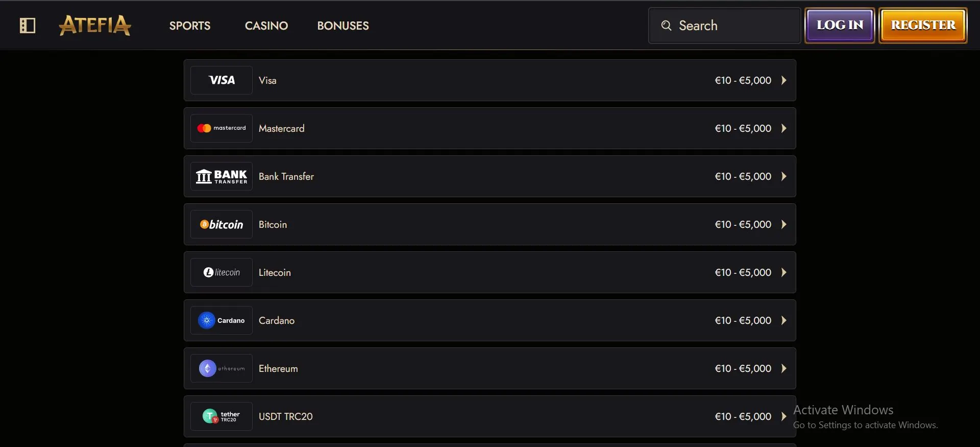Screen dimensions: 980x447
Task: Select the Cardano logo icon
Action: [222, 320]
